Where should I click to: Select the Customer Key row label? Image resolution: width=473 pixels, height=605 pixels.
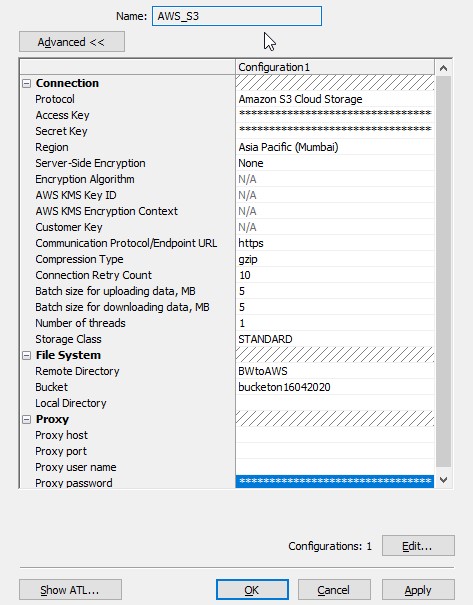(69, 227)
